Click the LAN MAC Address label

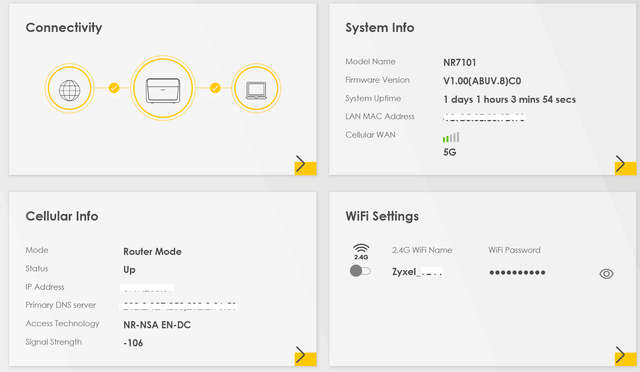tap(380, 116)
